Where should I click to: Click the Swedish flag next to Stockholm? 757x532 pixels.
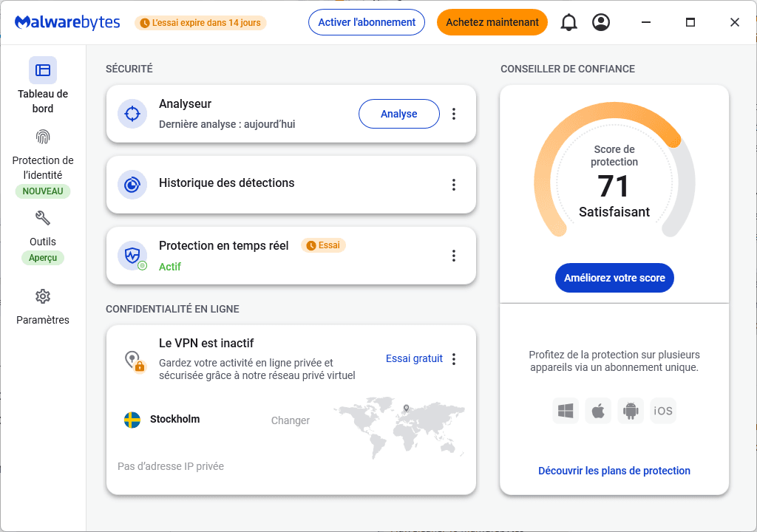click(132, 420)
